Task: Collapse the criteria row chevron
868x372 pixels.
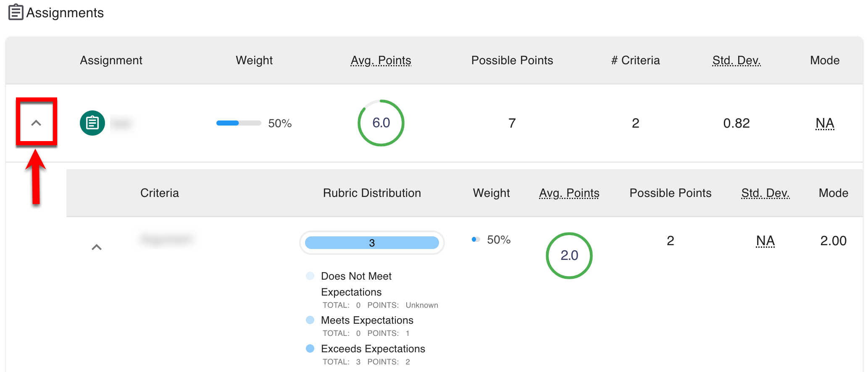Action: [97, 247]
